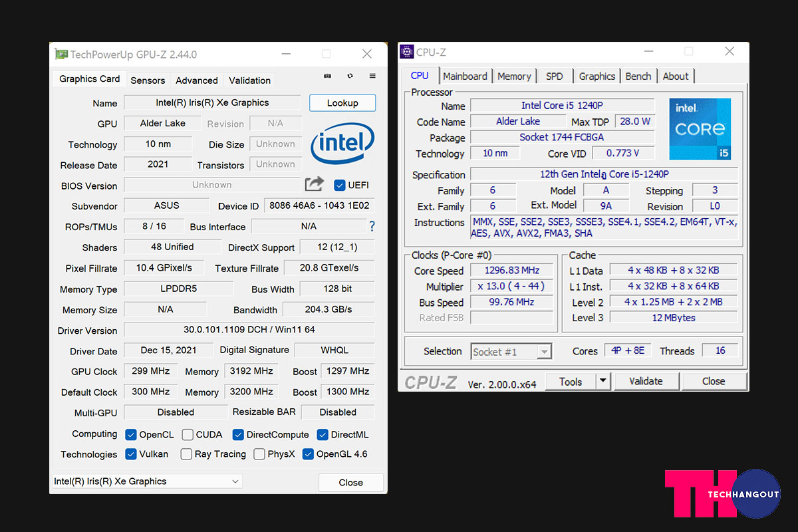Click the Pixel Fillrate 10.4 GPixel/s field

coord(164,267)
